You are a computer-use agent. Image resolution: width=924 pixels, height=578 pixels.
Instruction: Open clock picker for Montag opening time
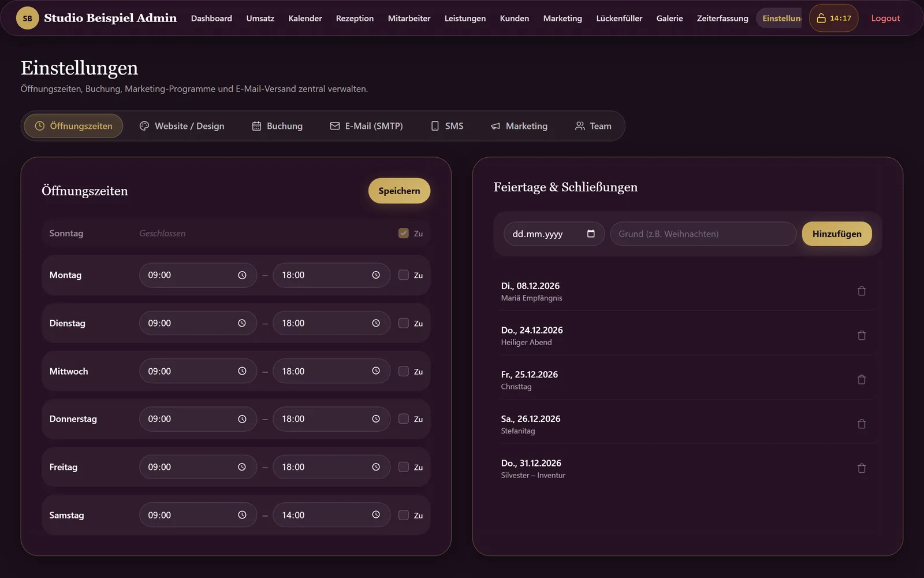(242, 275)
